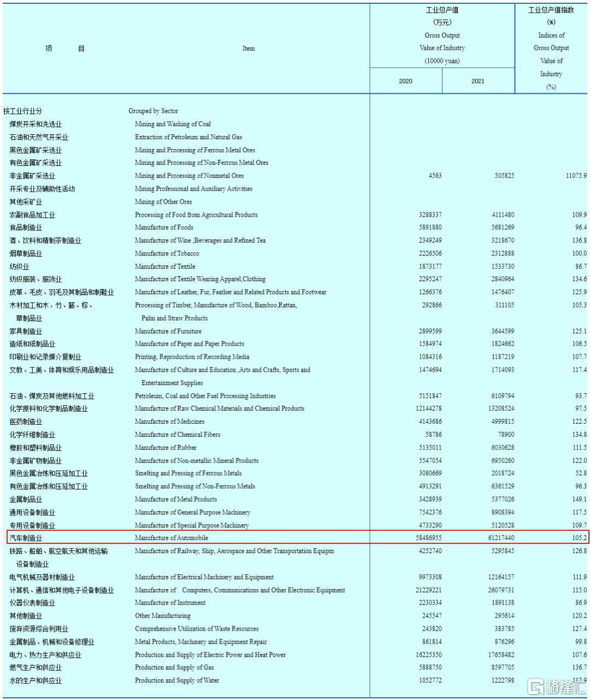Click the 2021 value 61217440
The height and width of the screenshot is (700, 590).
point(501,538)
